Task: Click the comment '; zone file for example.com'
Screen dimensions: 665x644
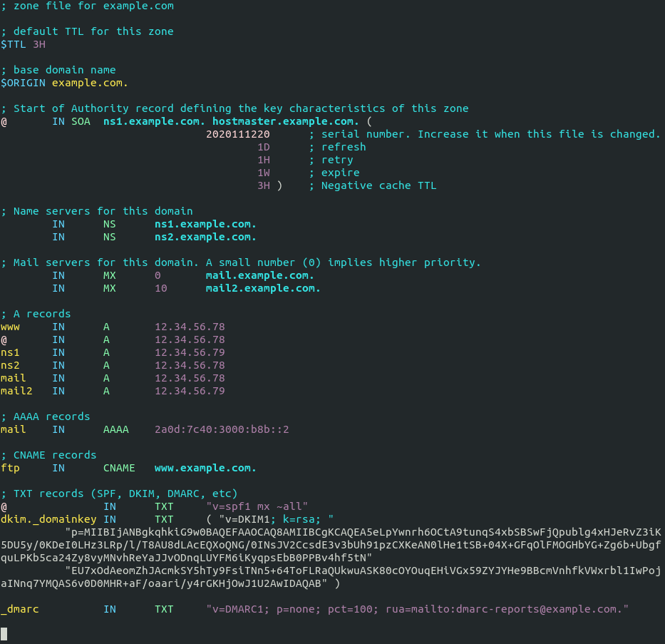Action: (88, 6)
